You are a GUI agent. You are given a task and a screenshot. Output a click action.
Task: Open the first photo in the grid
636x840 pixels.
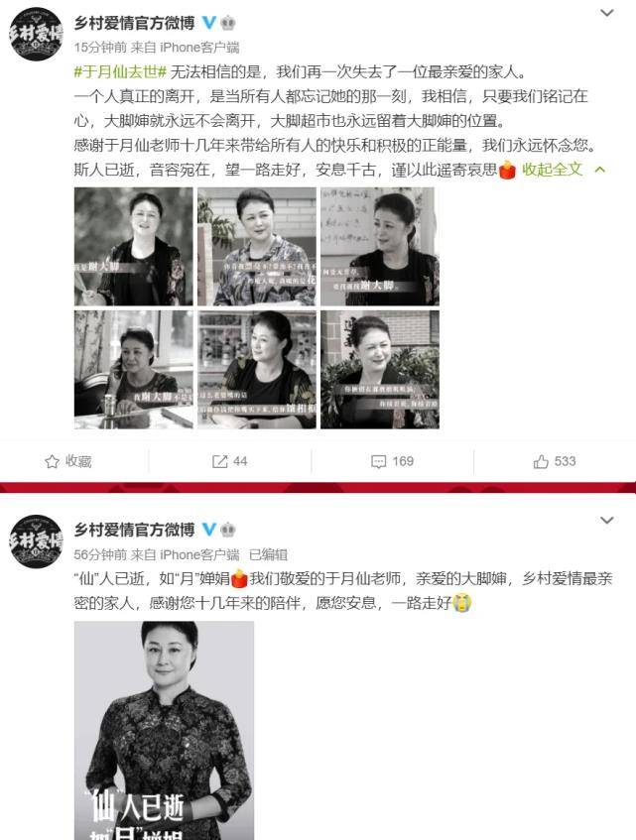pos(133,246)
